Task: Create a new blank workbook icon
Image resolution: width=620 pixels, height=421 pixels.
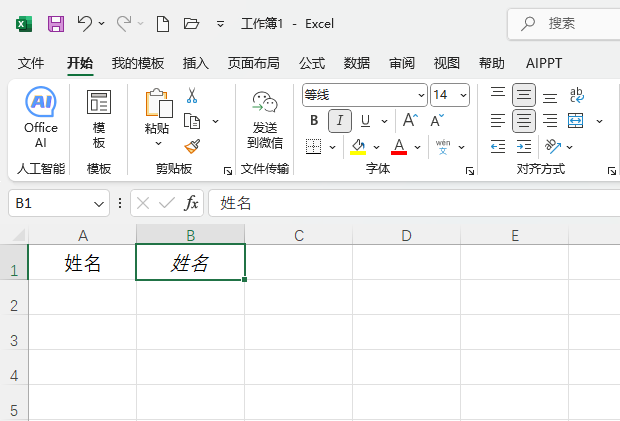Action: tap(163, 24)
